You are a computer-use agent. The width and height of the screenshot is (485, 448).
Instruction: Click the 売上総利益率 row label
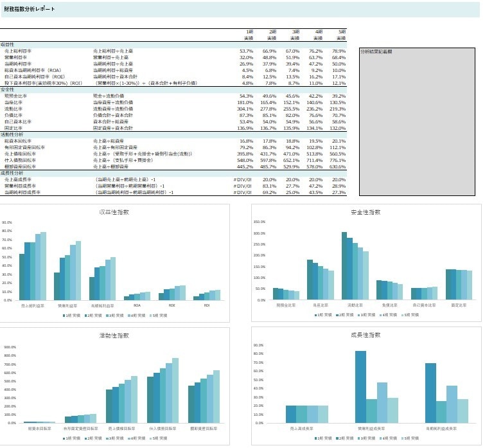click(17, 51)
